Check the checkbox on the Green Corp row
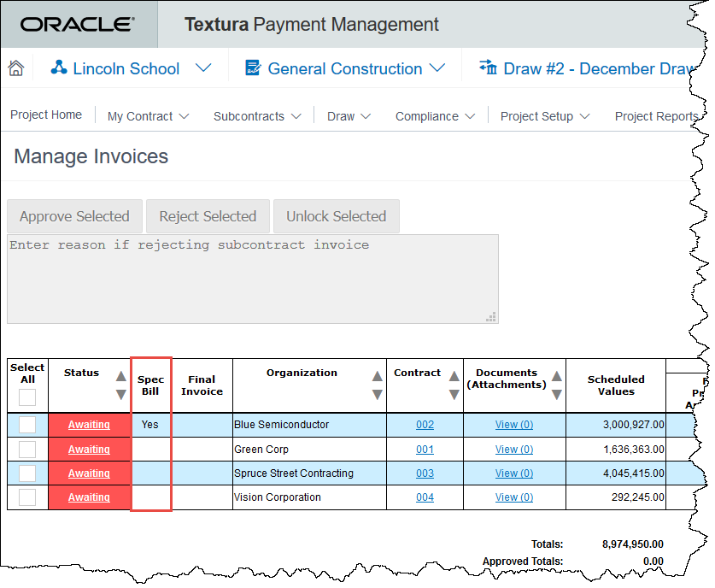This screenshot has height=588, width=715. click(x=26, y=449)
